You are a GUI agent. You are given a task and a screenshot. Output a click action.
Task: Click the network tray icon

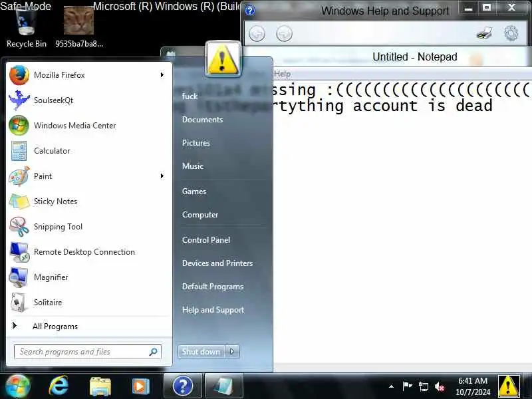pos(423,386)
